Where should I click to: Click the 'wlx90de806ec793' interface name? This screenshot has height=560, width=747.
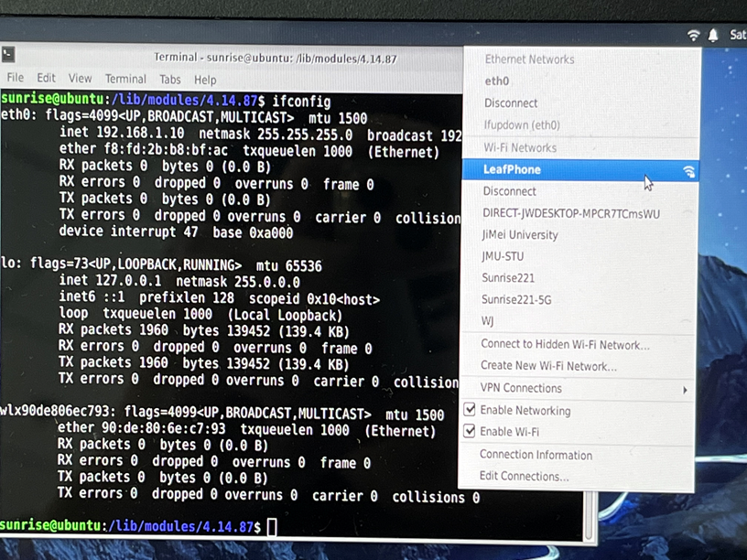click(57, 411)
